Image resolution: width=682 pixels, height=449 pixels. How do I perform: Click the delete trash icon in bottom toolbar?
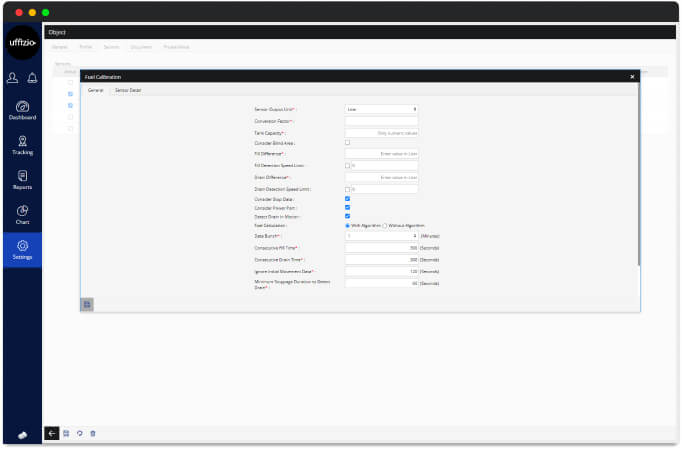pyautogui.click(x=93, y=433)
